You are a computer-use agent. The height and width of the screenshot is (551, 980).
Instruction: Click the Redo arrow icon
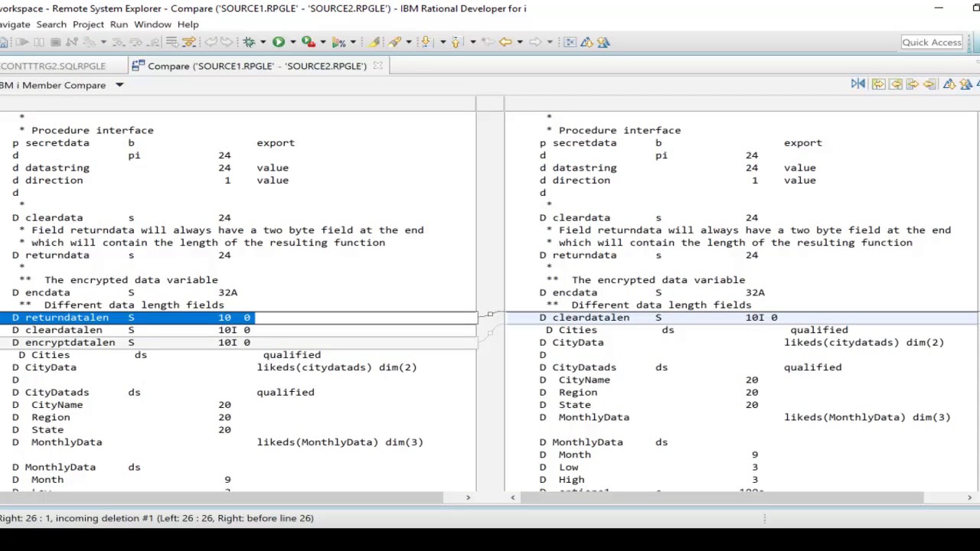[227, 42]
